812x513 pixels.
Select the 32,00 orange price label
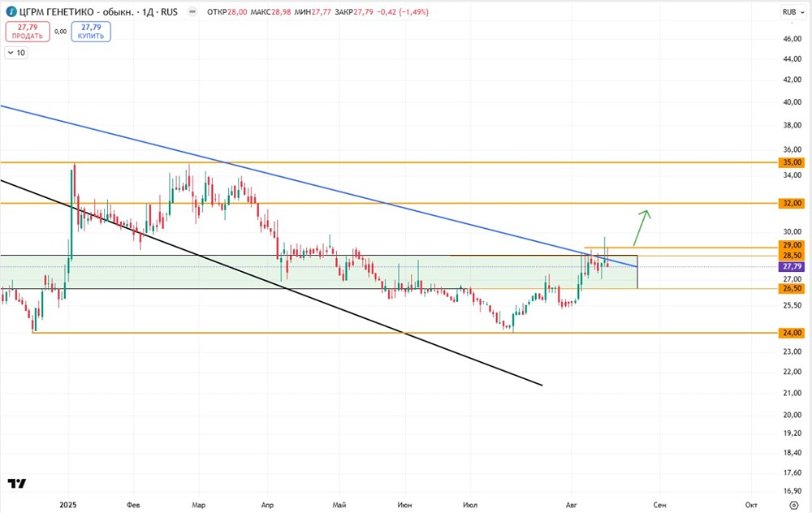(x=793, y=203)
